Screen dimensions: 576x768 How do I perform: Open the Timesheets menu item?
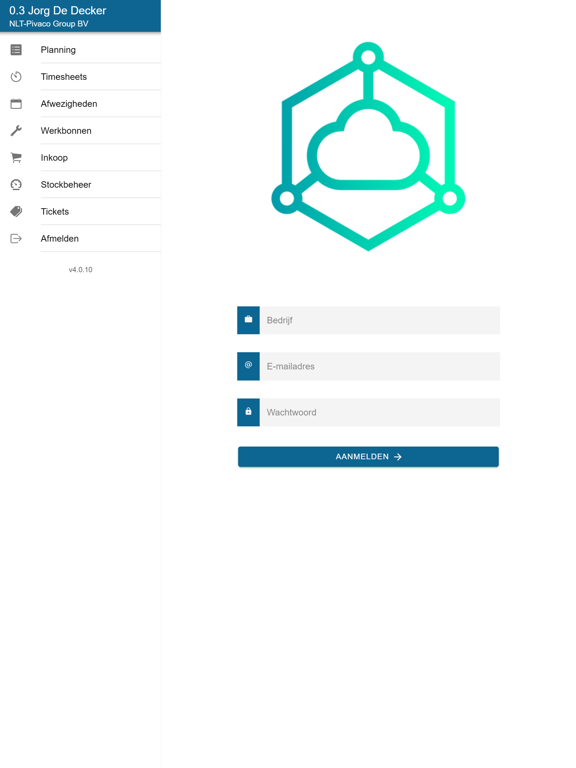[x=80, y=76]
